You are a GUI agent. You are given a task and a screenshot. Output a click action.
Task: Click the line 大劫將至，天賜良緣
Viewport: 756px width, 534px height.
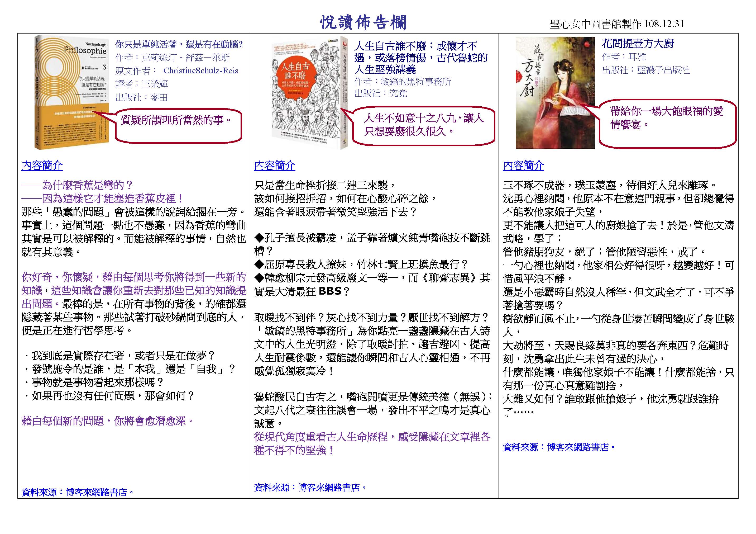click(616, 352)
